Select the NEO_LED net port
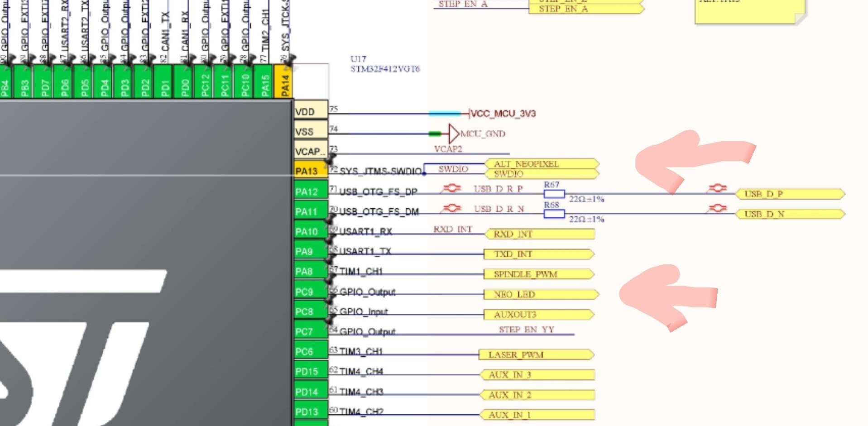This screenshot has width=868, height=426. [540, 294]
